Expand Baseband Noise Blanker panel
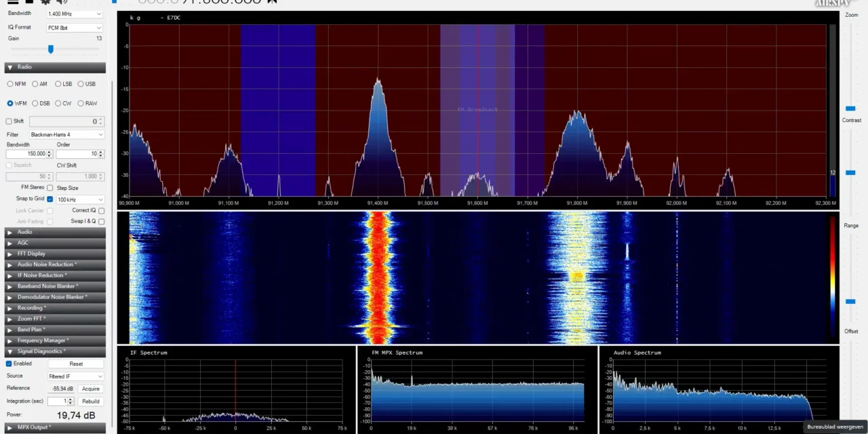The image size is (868, 434). 55,286
